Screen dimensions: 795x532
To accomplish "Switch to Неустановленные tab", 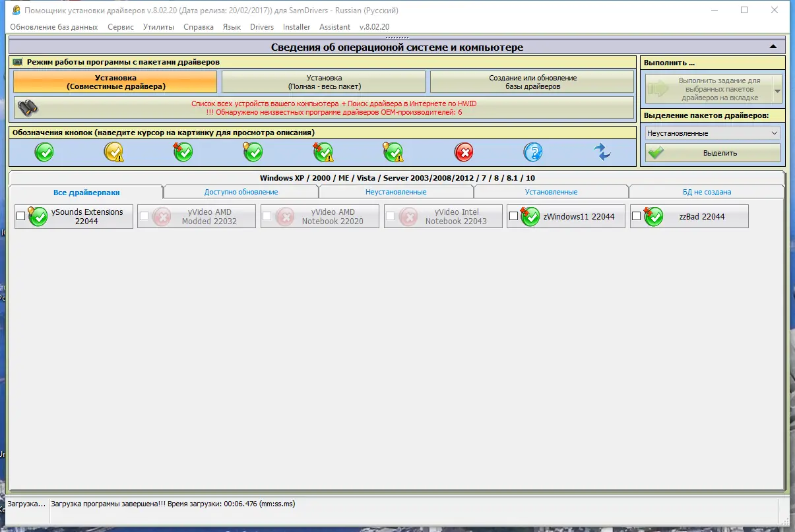I will pyautogui.click(x=396, y=192).
